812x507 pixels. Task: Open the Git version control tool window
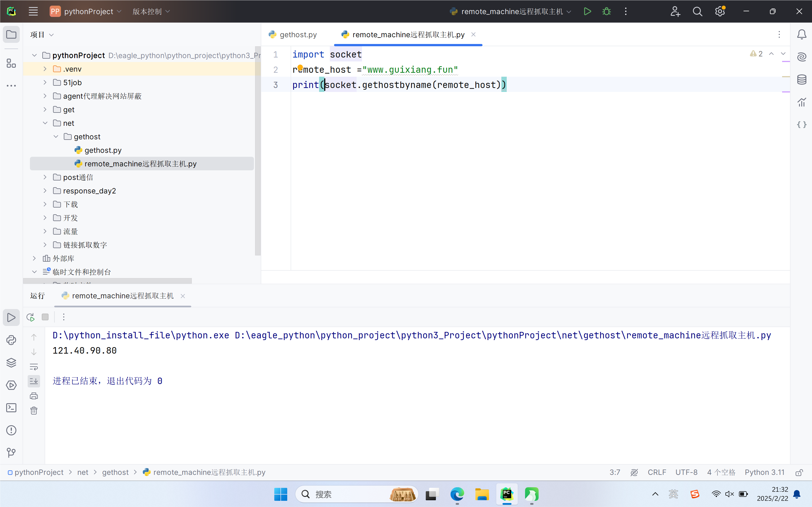click(x=11, y=453)
